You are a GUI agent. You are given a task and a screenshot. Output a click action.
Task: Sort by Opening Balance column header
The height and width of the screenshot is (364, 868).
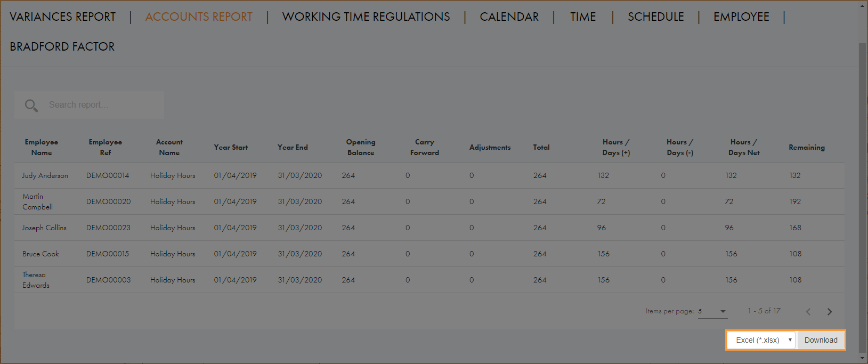click(x=361, y=148)
